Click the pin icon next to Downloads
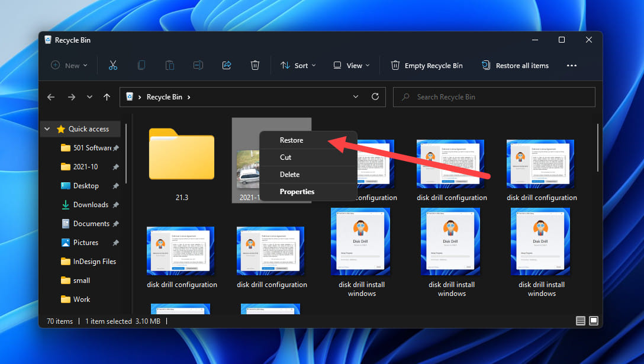The image size is (644, 364). [116, 205]
